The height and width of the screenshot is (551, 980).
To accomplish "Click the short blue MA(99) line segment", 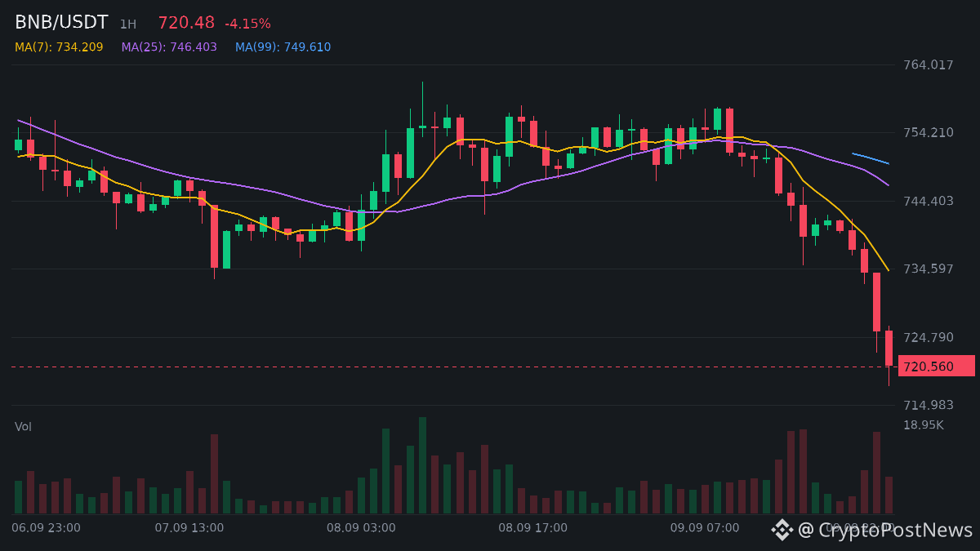I will point(871,158).
